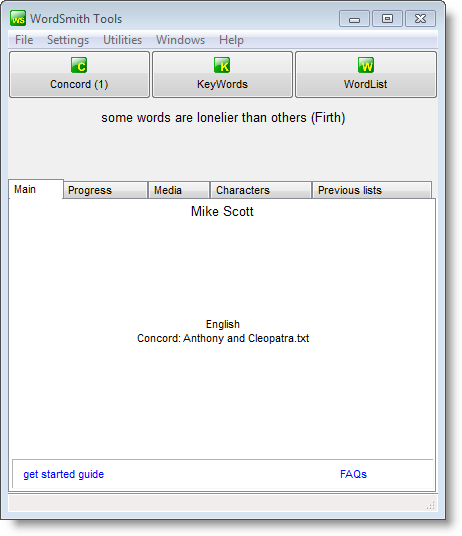
Task: Minimize the WordSmith Tools window
Action: pos(354,19)
